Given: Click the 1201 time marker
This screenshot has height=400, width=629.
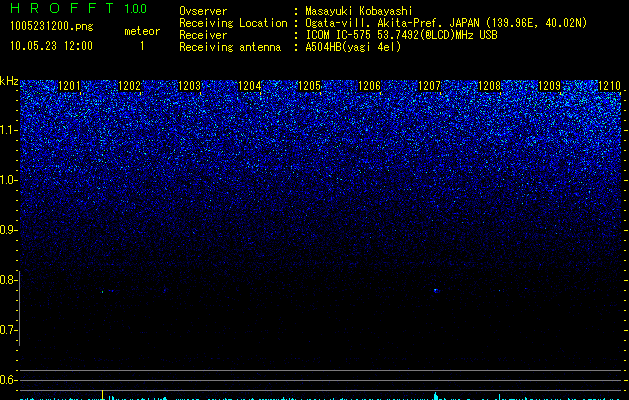Looking at the screenshot, I should click(x=69, y=86).
